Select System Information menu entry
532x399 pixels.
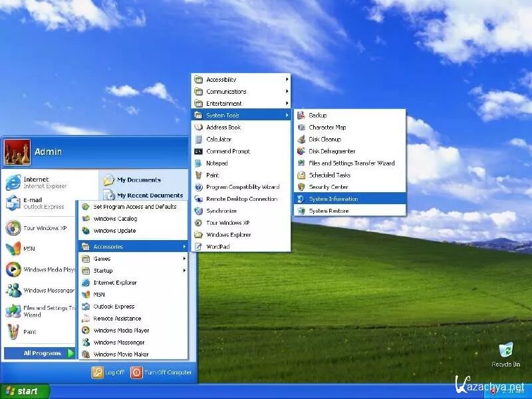350,199
